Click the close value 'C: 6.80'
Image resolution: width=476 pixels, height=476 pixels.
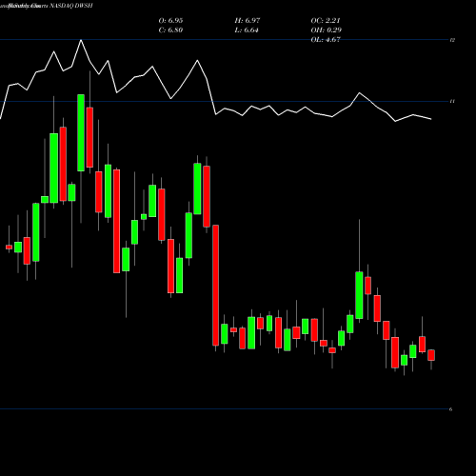tap(170, 30)
